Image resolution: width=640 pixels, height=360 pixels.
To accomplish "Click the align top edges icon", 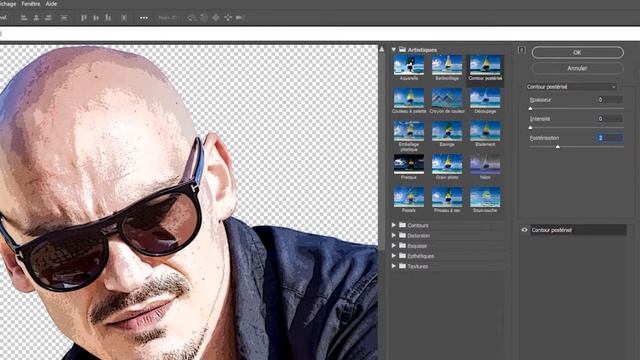I will coord(84,18).
